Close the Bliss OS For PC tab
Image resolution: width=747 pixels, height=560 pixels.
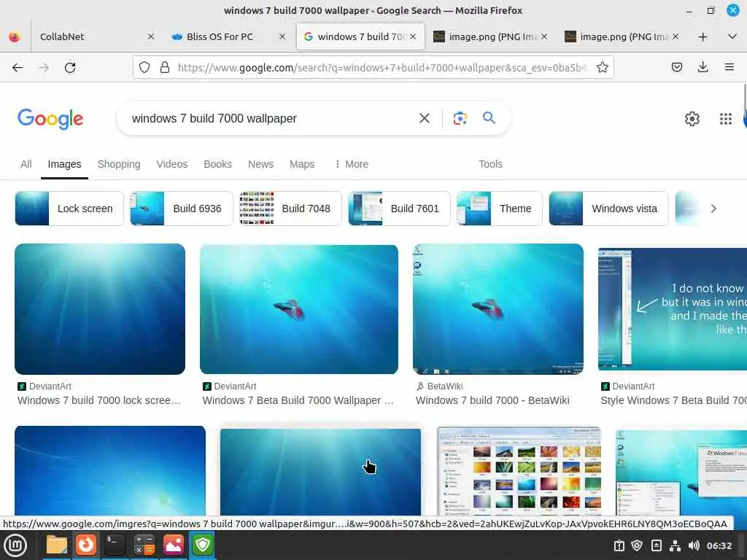[282, 36]
